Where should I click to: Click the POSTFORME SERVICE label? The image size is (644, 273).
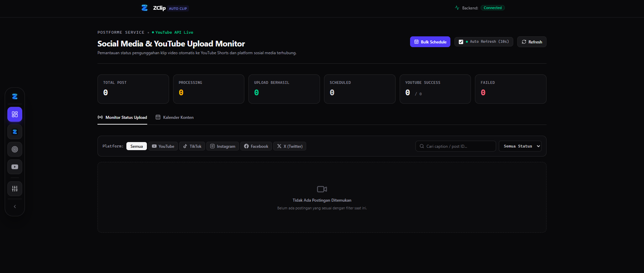[x=121, y=32]
